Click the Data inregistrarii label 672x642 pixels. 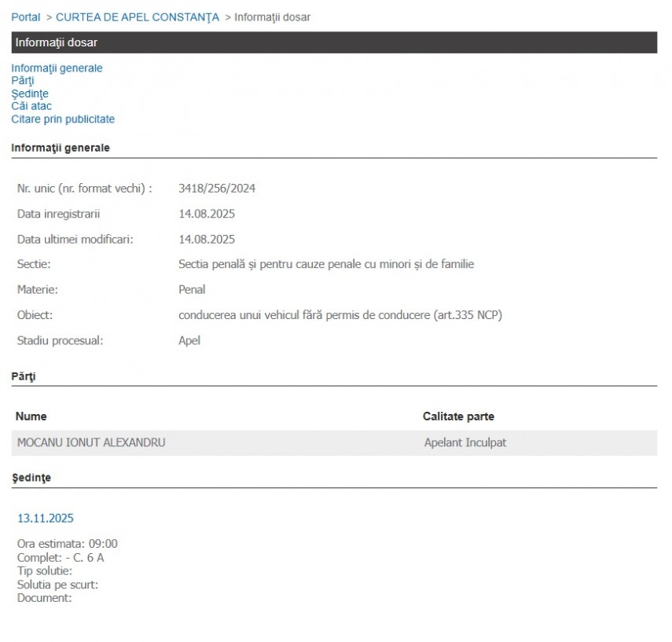pyautogui.click(x=58, y=214)
